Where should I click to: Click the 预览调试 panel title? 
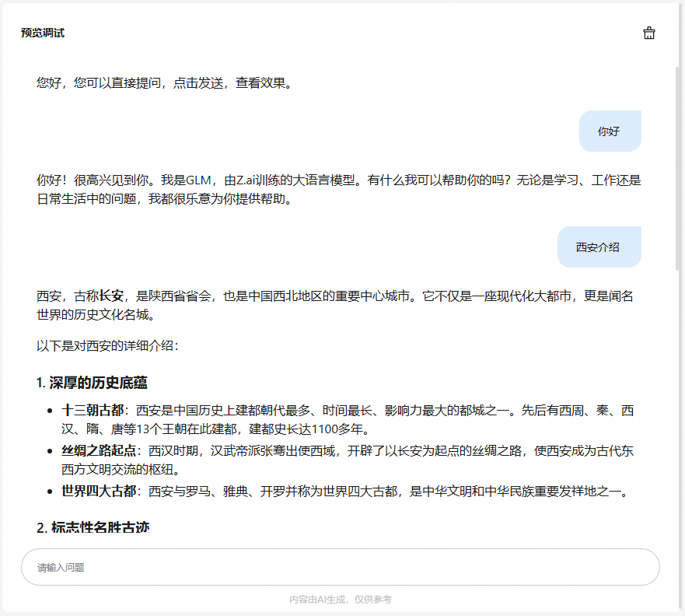click(x=43, y=33)
